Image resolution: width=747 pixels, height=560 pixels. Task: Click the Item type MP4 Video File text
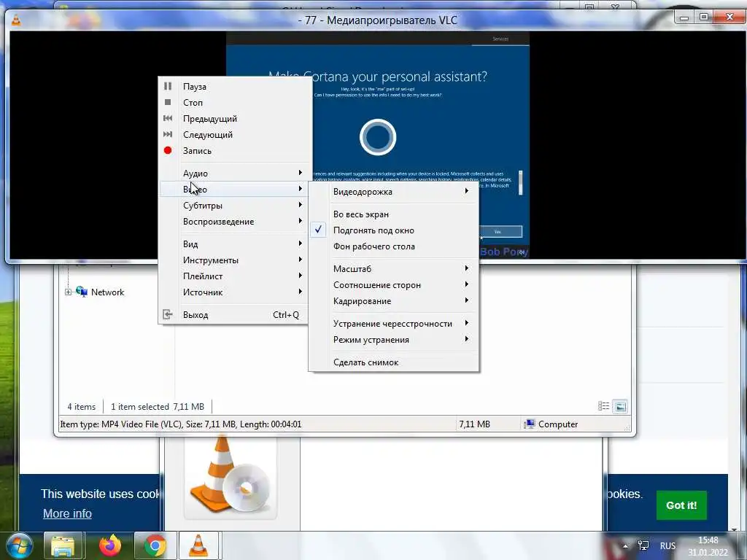coord(181,424)
